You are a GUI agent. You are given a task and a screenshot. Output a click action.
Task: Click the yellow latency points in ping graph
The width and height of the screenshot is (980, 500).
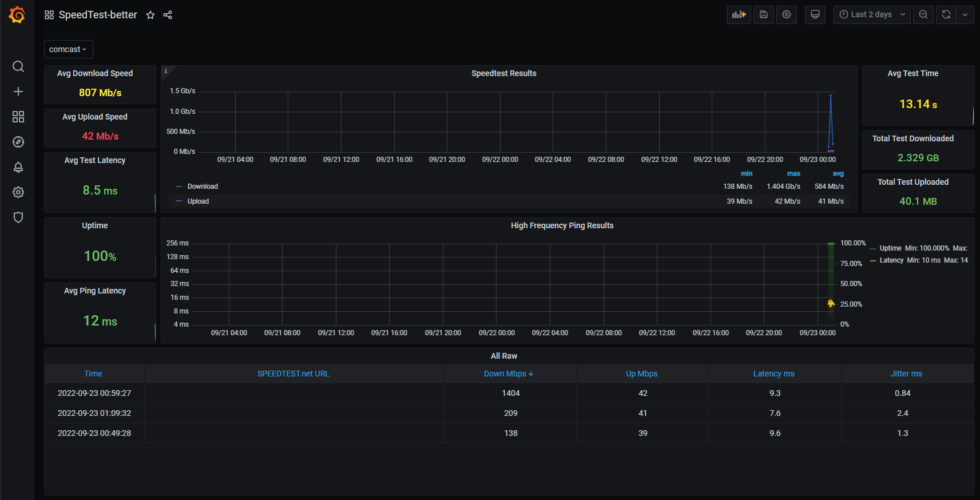(x=831, y=303)
